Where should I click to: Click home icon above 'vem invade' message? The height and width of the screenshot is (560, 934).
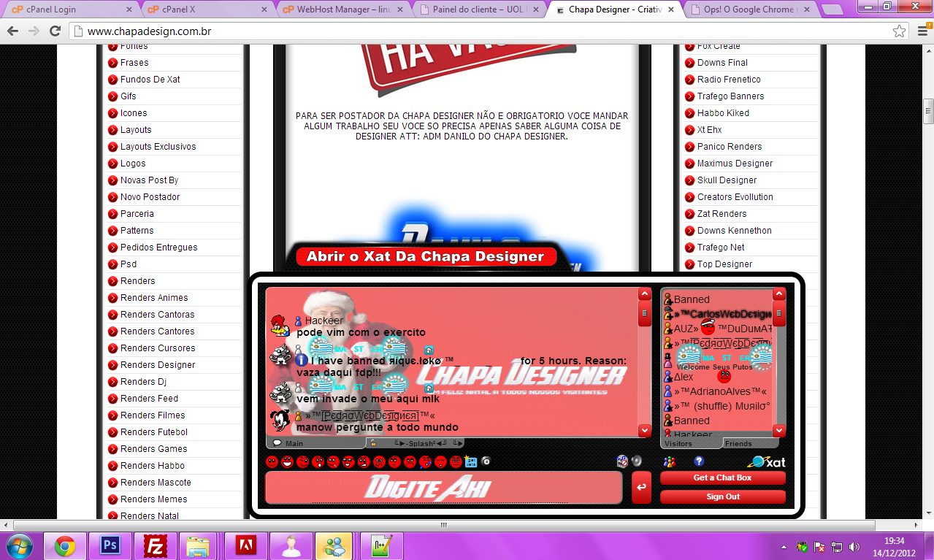tap(429, 387)
